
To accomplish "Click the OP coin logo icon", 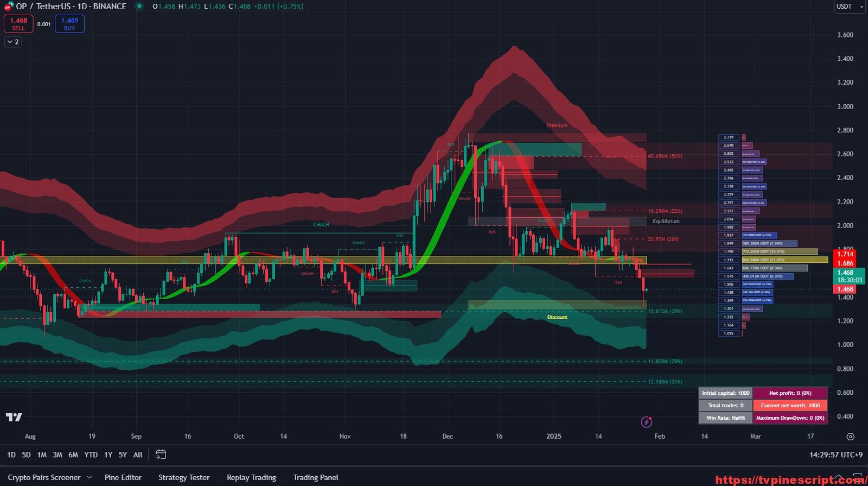I will click(8, 7).
